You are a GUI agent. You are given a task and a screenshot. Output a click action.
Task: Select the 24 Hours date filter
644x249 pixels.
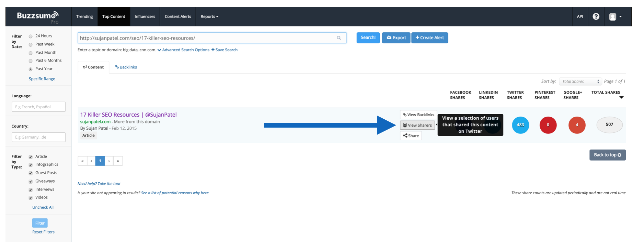(31, 36)
